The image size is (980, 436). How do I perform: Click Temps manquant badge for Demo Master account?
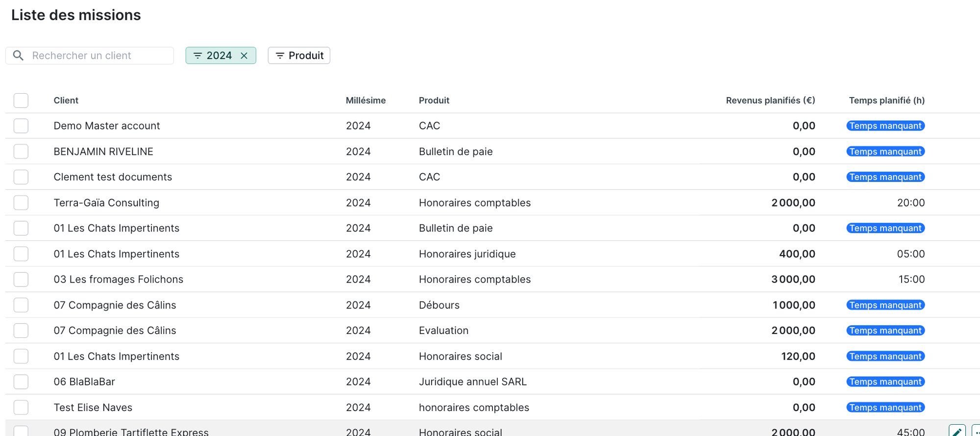coord(885,126)
